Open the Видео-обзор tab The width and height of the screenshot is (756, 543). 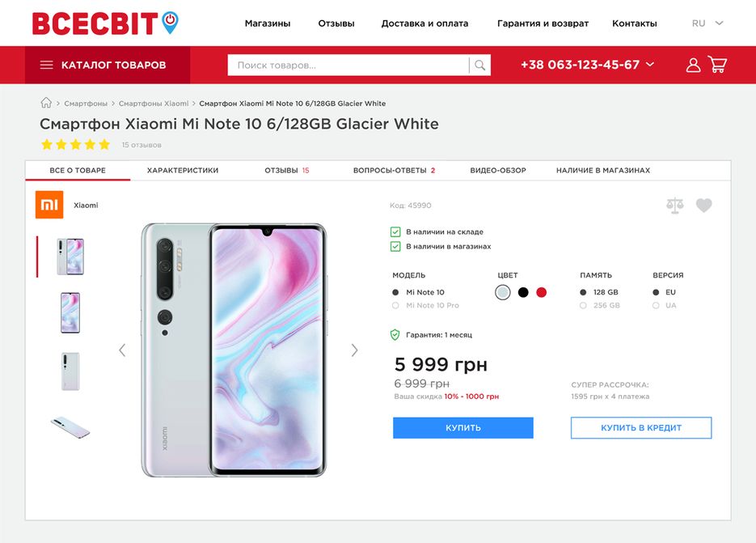[498, 171]
